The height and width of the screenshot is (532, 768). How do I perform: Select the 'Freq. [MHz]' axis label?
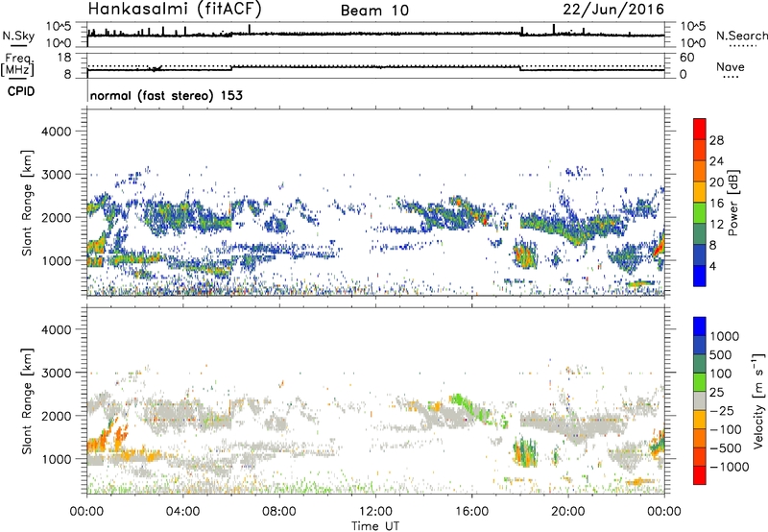[18, 65]
